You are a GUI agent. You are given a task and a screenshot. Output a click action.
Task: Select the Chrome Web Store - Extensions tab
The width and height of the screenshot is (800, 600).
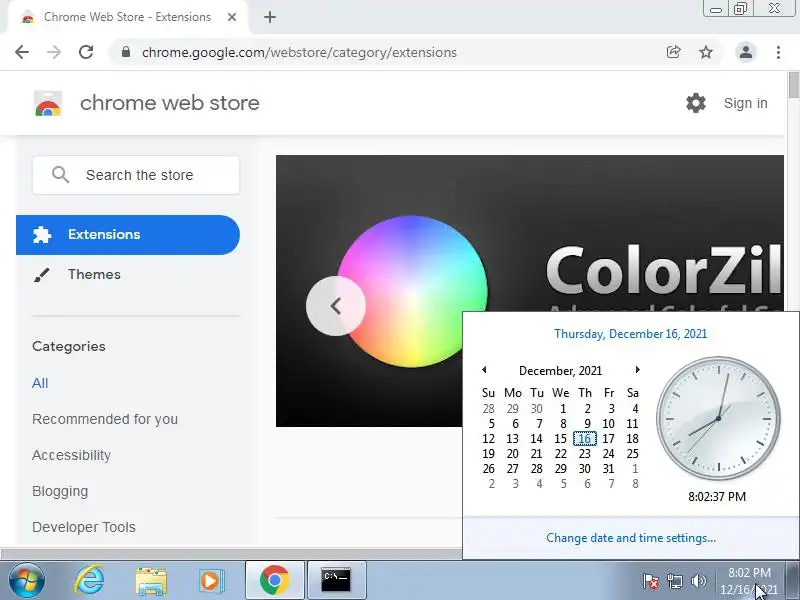tap(127, 17)
